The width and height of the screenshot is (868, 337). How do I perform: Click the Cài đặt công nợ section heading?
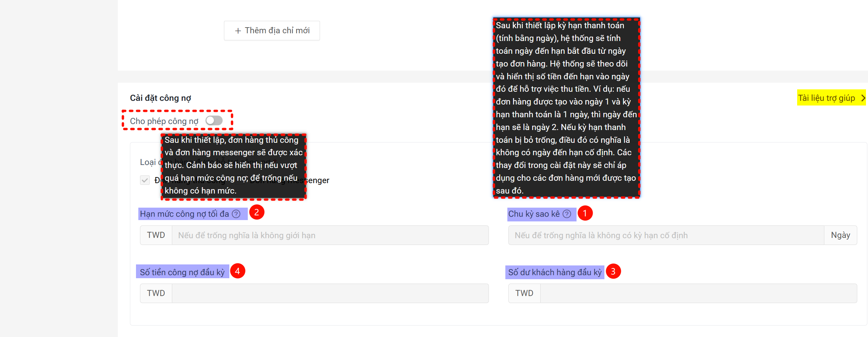tap(161, 98)
